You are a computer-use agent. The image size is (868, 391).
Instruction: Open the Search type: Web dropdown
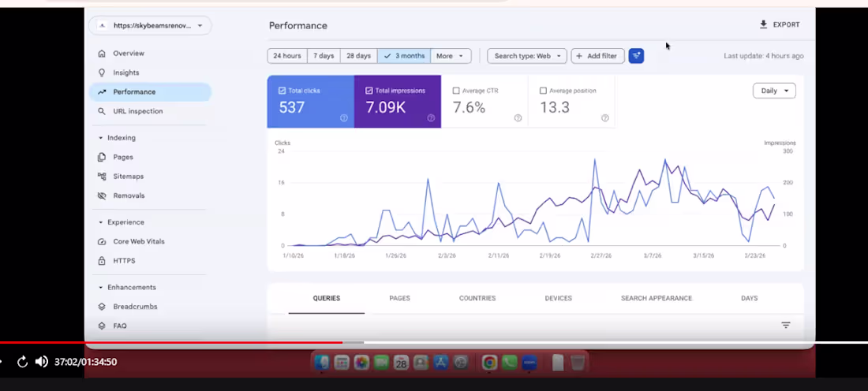click(527, 56)
